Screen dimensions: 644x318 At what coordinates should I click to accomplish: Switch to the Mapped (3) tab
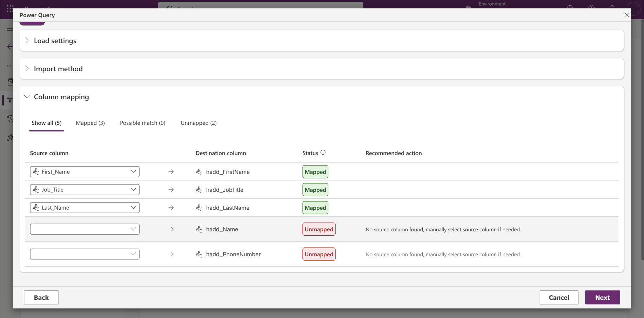(x=90, y=123)
